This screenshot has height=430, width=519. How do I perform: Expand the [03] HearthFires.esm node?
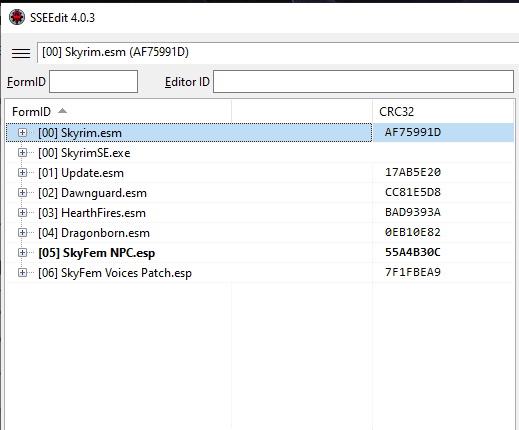click(x=22, y=213)
